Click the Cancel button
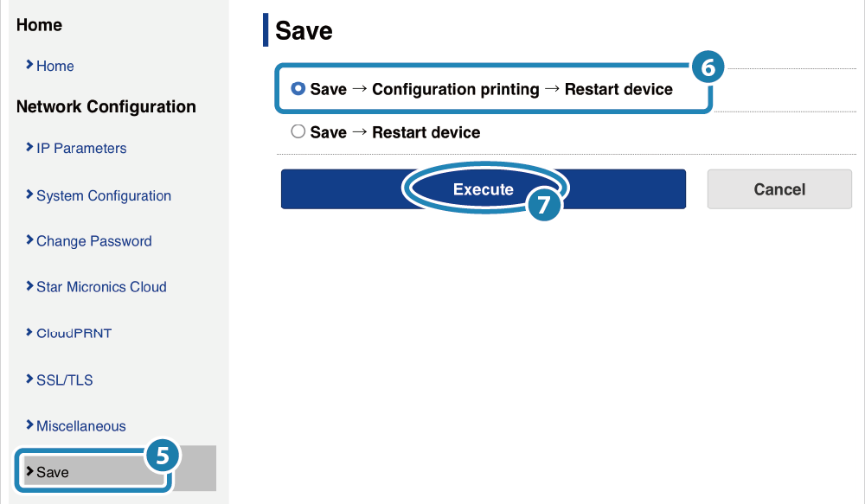The height and width of the screenshot is (504, 865). (779, 189)
